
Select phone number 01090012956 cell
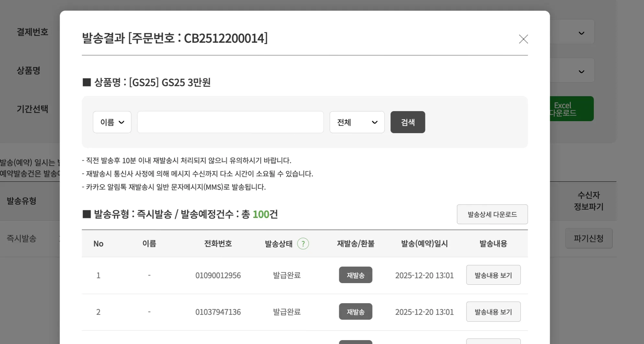point(218,275)
